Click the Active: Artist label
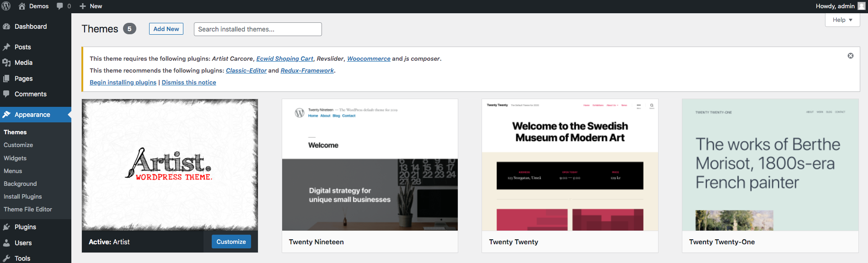Viewport: 868px width, 263px height. tap(109, 242)
